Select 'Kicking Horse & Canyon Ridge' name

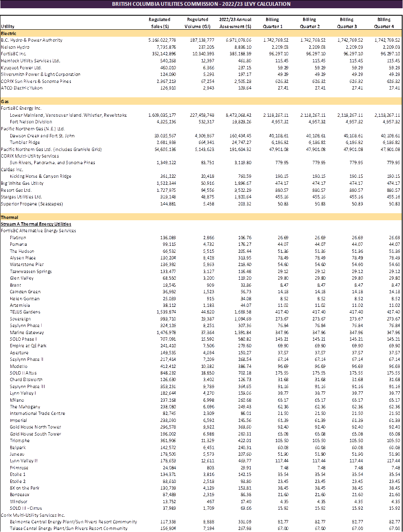pos(40,176)
